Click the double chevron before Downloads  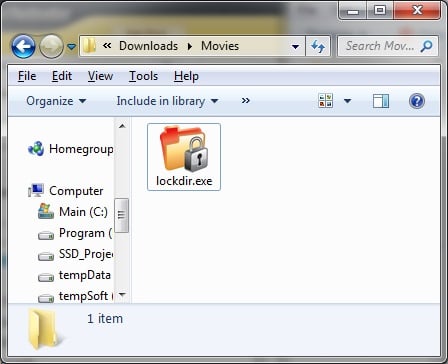point(107,45)
